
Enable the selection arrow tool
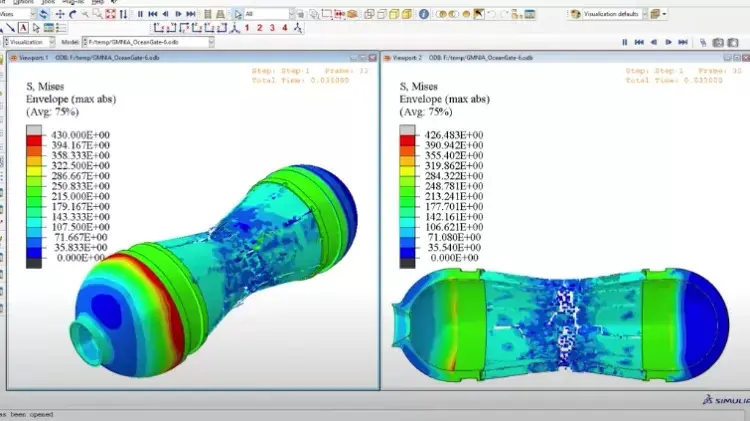point(237,14)
